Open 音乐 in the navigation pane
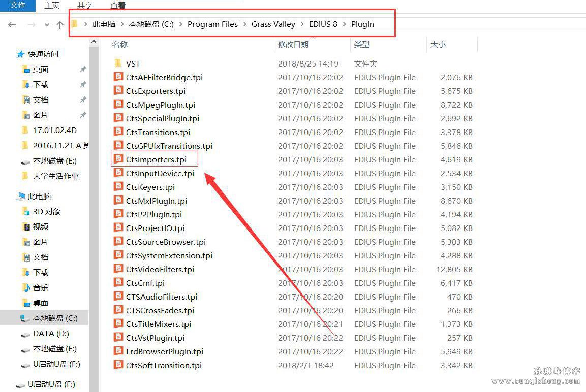This screenshot has height=392, width=586. click(x=40, y=288)
